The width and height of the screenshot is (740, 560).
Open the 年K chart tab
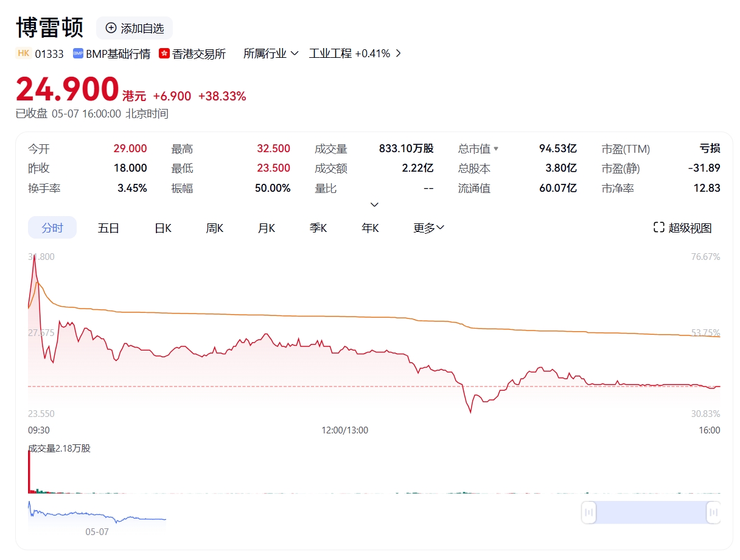coord(370,228)
